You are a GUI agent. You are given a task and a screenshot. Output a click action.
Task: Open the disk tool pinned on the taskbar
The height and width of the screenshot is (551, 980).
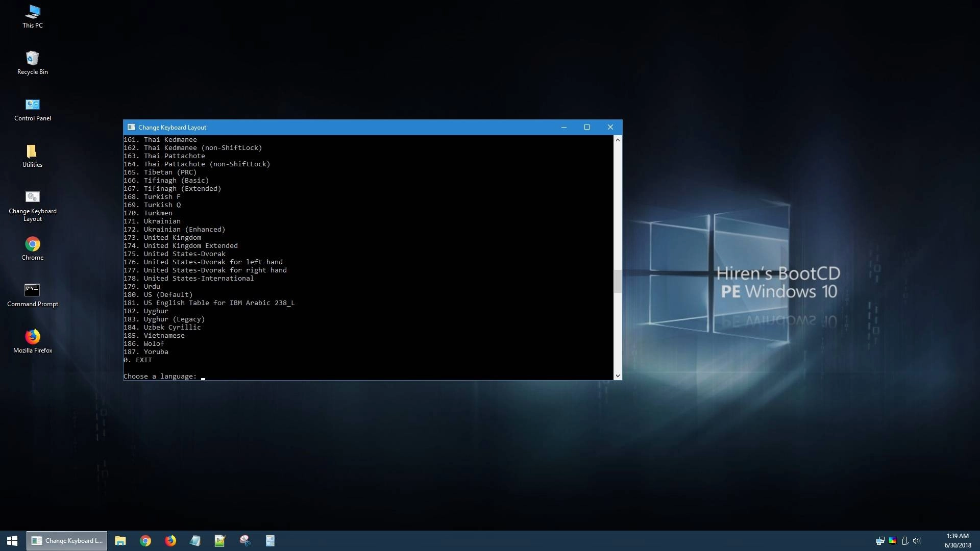245,540
